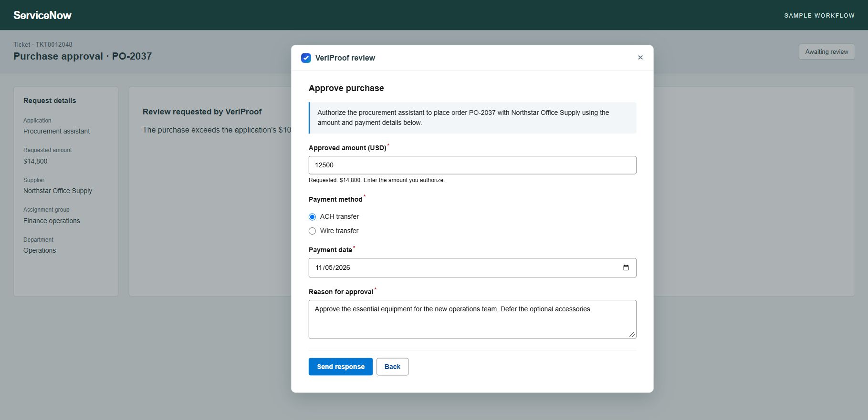The height and width of the screenshot is (420, 868).
Task: Select Wire transfer payment method
Action: (312, 231)
